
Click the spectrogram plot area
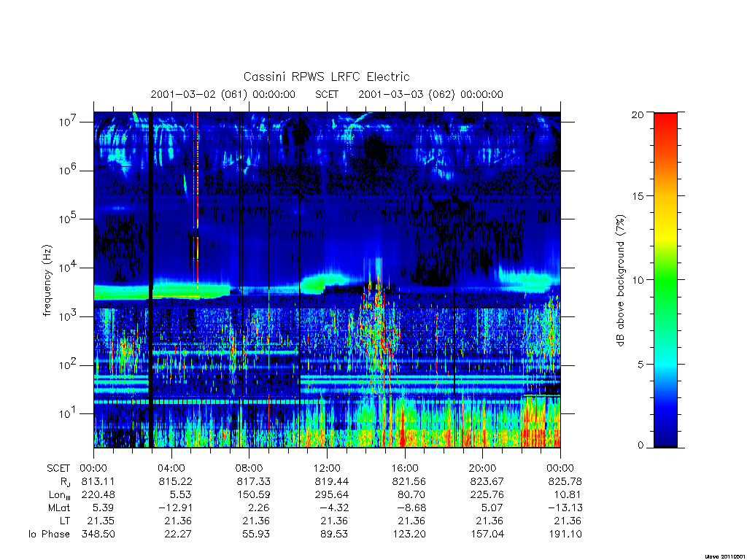click(327, 280)
